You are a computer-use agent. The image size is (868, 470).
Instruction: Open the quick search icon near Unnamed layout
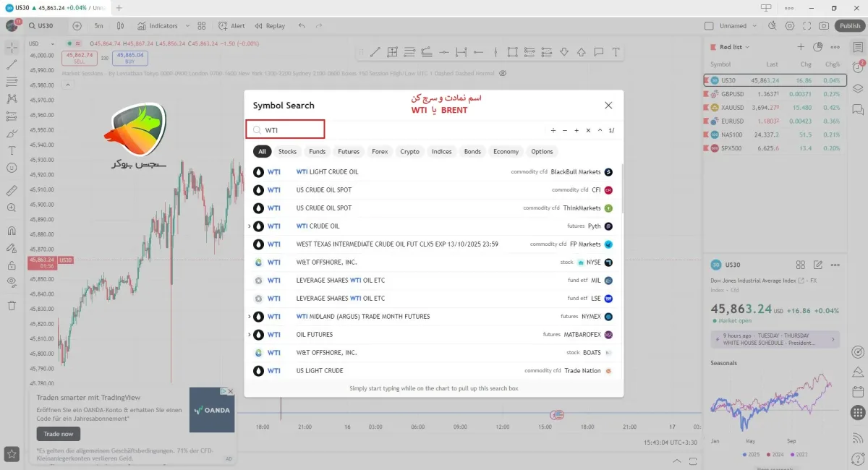point(773,26)
